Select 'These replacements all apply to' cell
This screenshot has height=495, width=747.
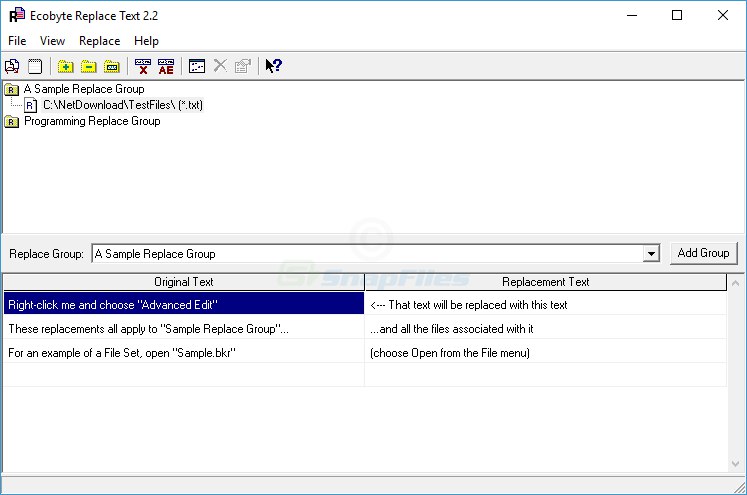point(184,327)
